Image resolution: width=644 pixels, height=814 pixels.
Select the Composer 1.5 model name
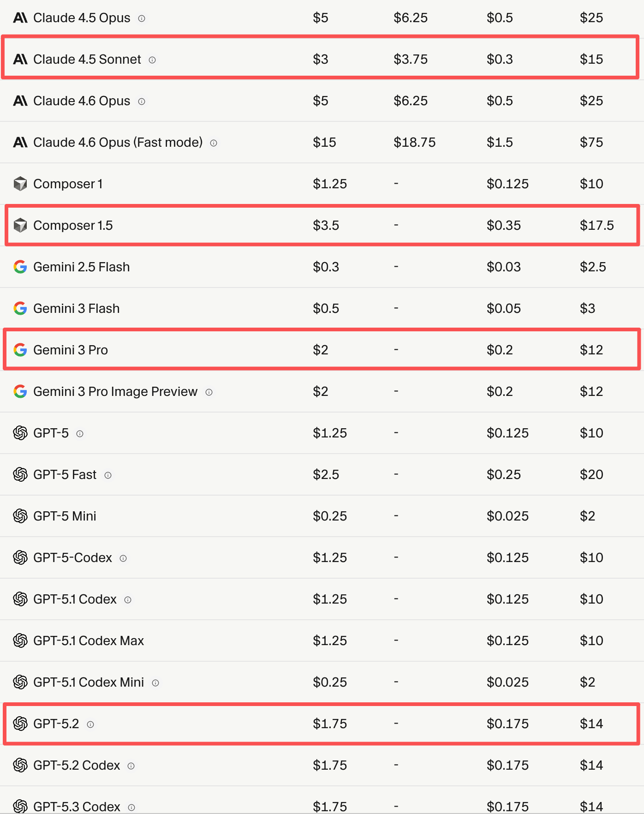click(x=73, y=225)
